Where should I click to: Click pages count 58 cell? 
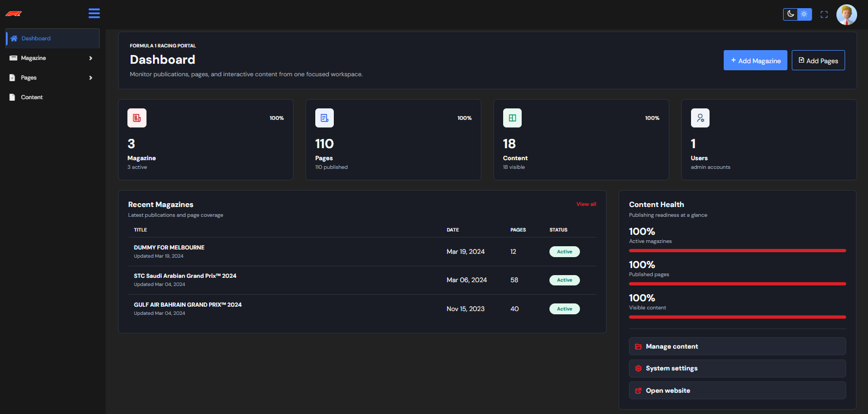click(515, 280)
